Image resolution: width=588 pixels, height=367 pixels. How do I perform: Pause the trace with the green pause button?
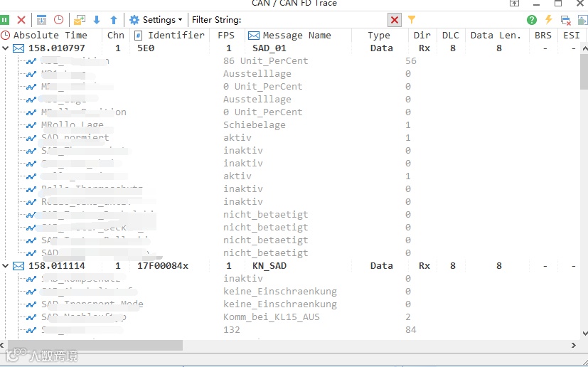(4, 20)
